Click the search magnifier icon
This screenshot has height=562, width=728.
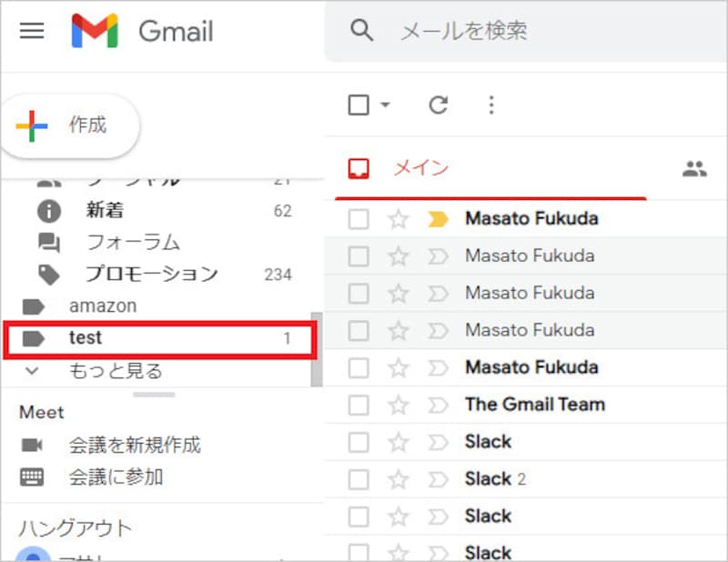pyautogui.click(x=362, y=30)
